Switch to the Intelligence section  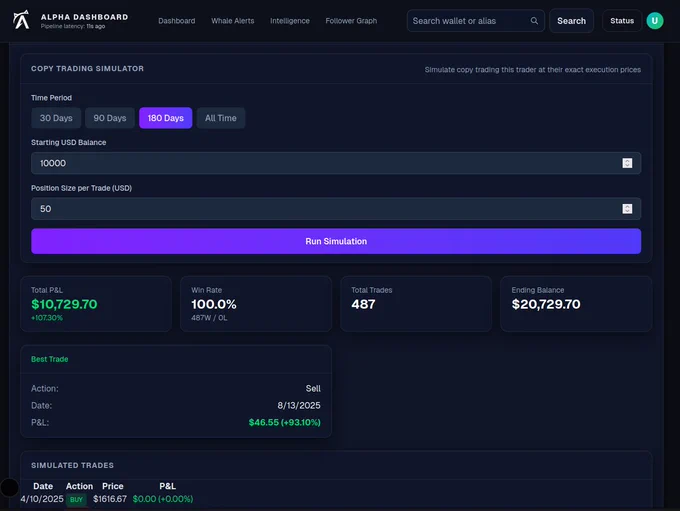coord(290,21)
